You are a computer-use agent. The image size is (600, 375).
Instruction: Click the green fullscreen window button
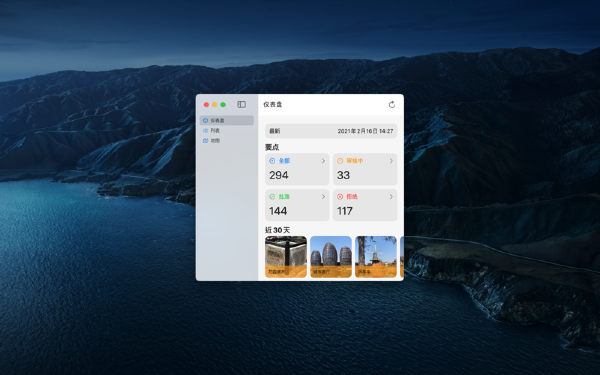[x=223, y=104]
